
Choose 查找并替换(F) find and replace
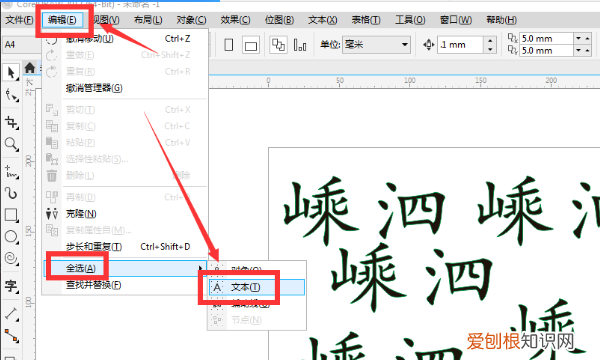pyautogui.click(x=126, y=285)
